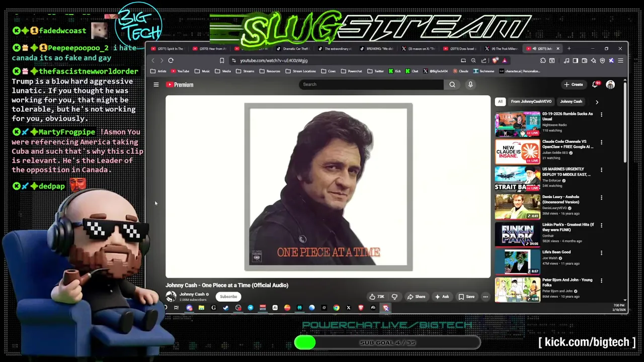Click the YouTube Premium logo
Screen dimensions: 644x362
180,84
